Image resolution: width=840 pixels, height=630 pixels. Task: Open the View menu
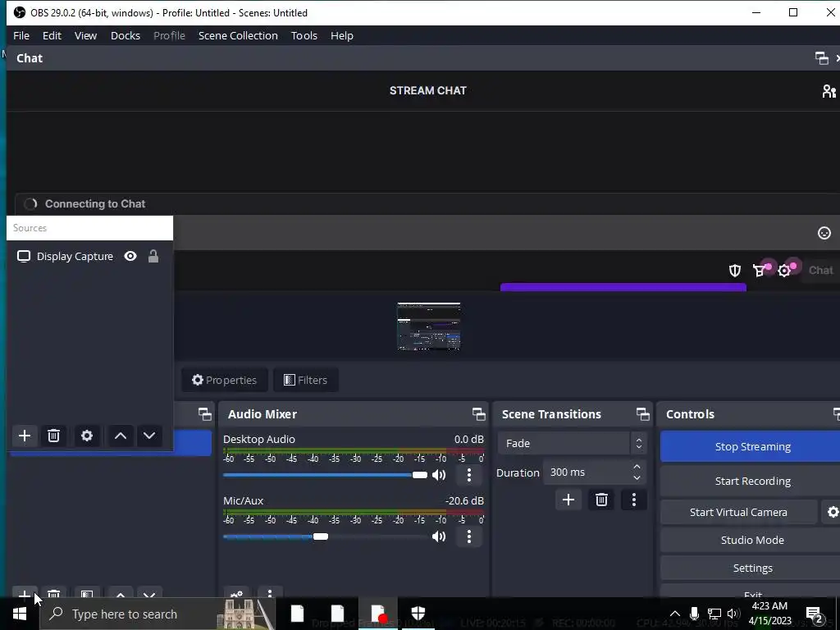85,35
